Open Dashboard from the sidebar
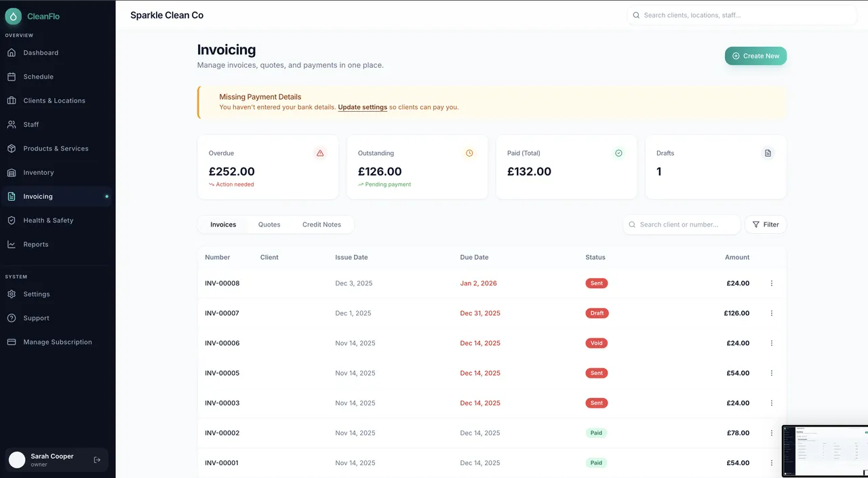868x478 pixels. [x=41, y=53]
